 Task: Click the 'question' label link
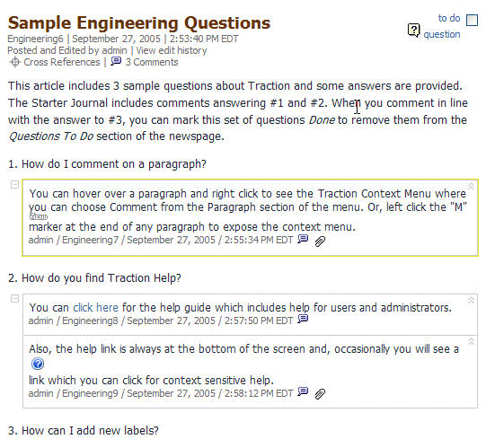pyautogui.click(x=442, y=34)
